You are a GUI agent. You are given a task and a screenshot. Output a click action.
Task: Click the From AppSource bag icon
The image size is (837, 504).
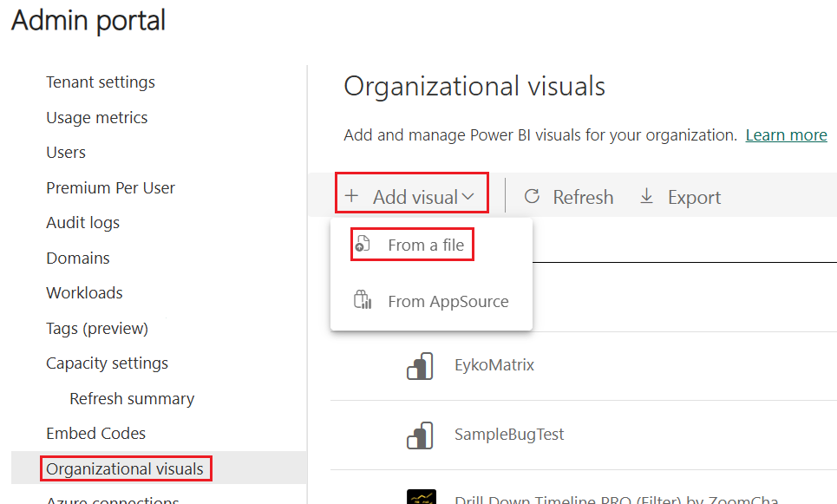[x=363, y=301]
